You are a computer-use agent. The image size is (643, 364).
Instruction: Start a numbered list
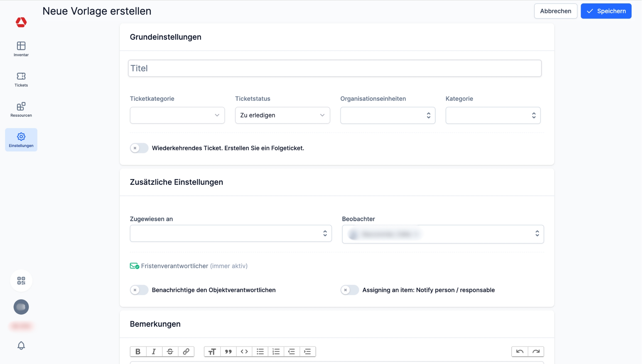[x=276, y=351]
